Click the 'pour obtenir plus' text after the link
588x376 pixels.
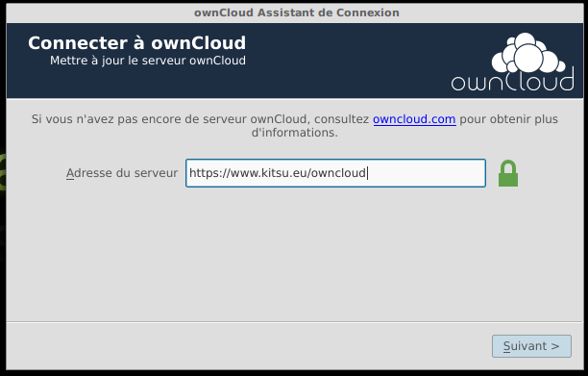pos(509,119)
